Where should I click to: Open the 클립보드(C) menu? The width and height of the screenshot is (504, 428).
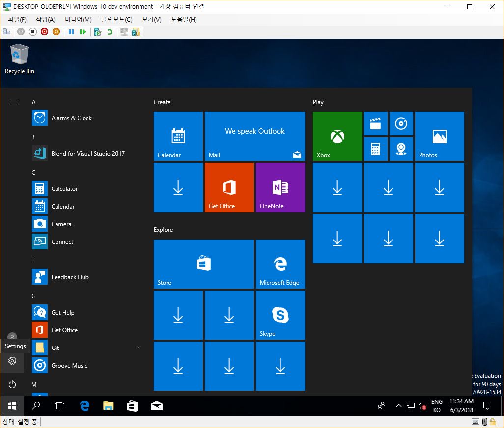(x=117, y=19)
